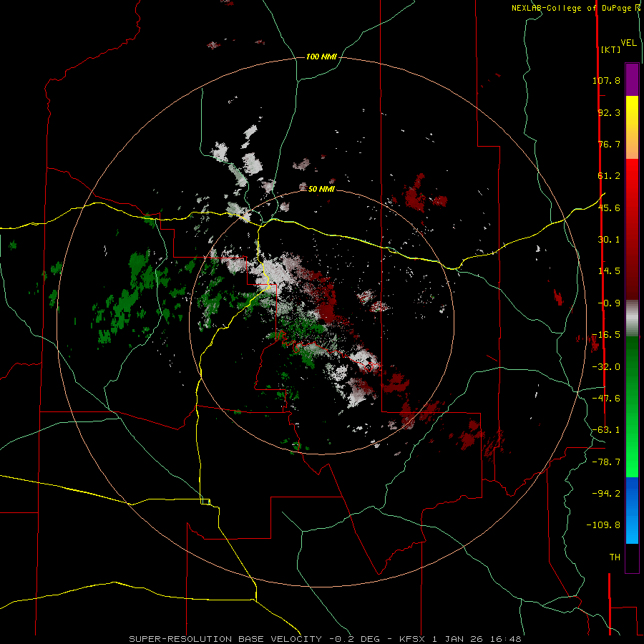Click the KFSX radar site identifier
644x644 pixels.
tap(412, 639)
